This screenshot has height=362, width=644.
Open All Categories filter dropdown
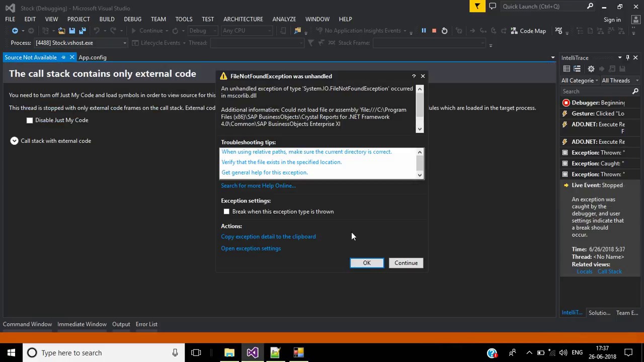pos(580,80)
